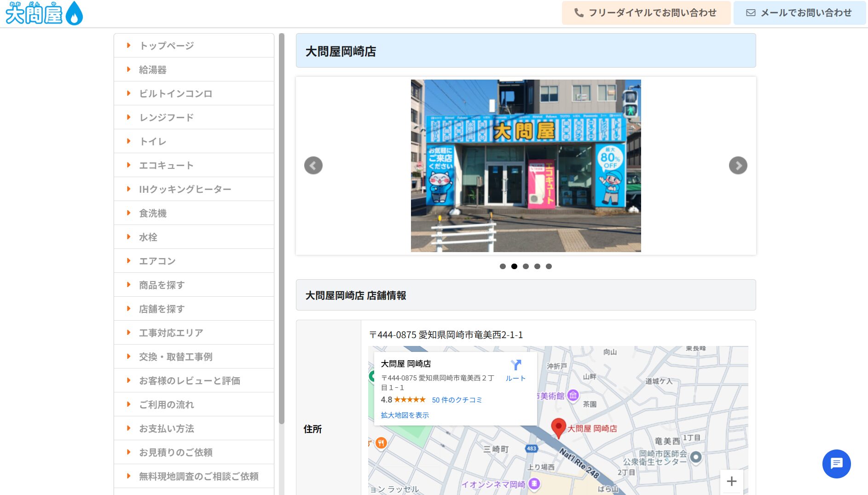868x495 pixels.
Task: Open 交換・取替工事例 in sidebar
Action: (x=194, y=357)
